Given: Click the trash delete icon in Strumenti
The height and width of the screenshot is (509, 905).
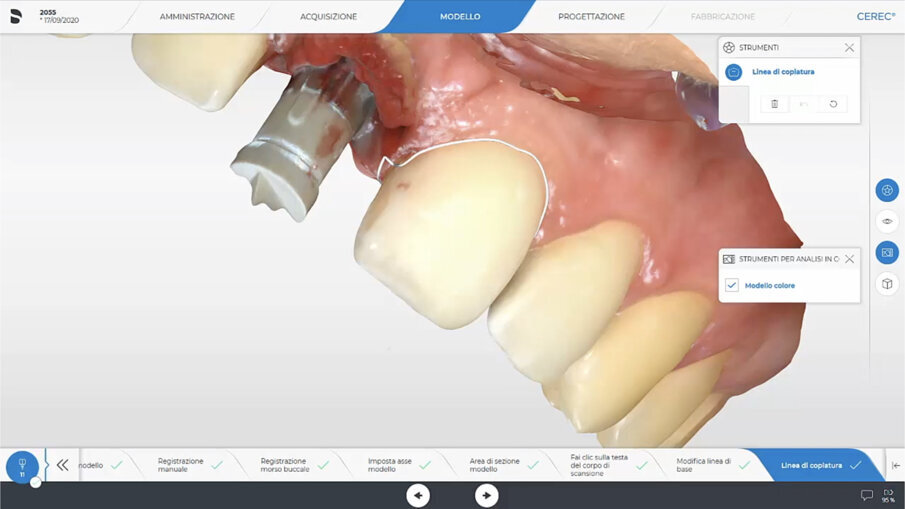Looking at the screenshot, I should click(x=774, y=104).
